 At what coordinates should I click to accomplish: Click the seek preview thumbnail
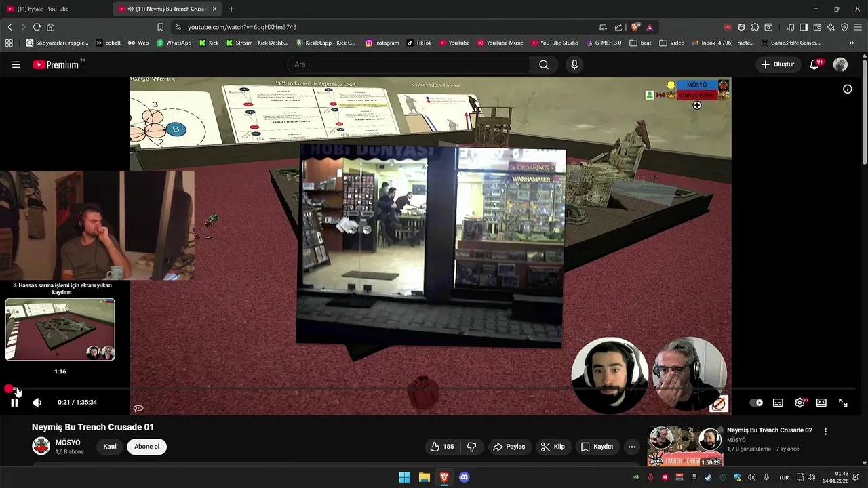tap(60, 329)
